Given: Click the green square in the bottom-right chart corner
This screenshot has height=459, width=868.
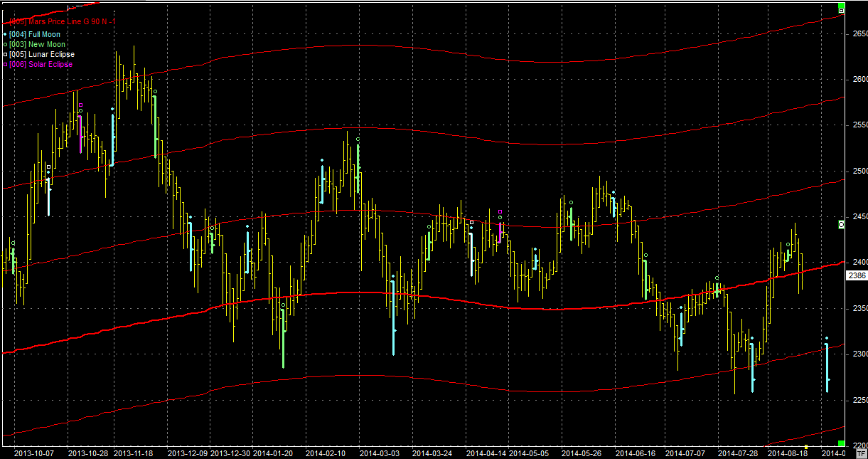Looking at the screenshot, I should (842, 443).
